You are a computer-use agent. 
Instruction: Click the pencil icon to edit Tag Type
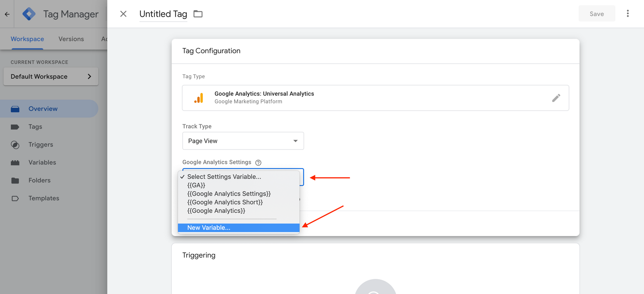point(556,98)
